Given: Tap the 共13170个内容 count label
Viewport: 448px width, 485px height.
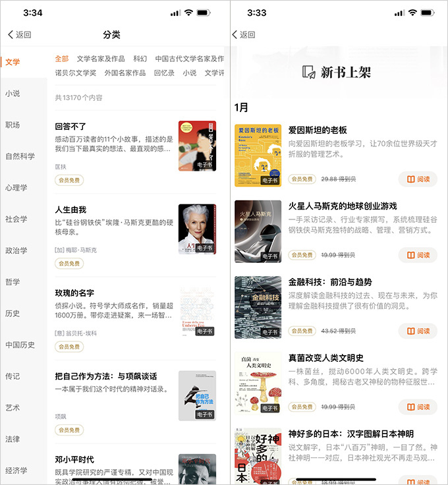Looking at the screenshot, I should click(x=78, y=98).
